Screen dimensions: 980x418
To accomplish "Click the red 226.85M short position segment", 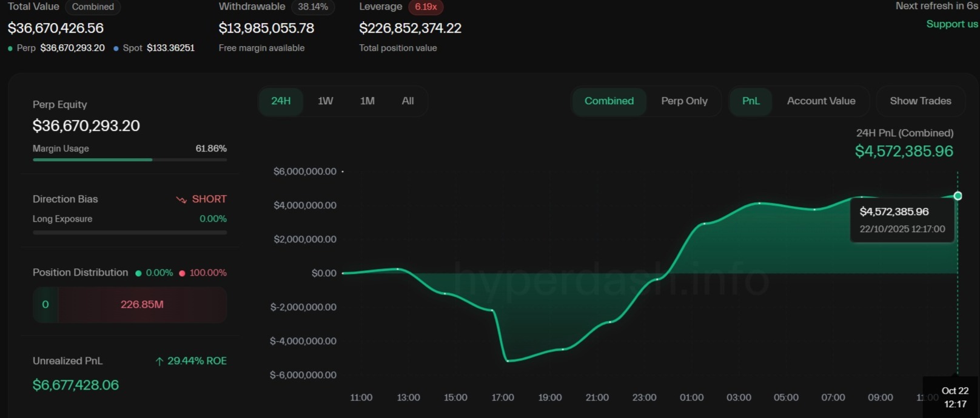I will tap(142, 305).
